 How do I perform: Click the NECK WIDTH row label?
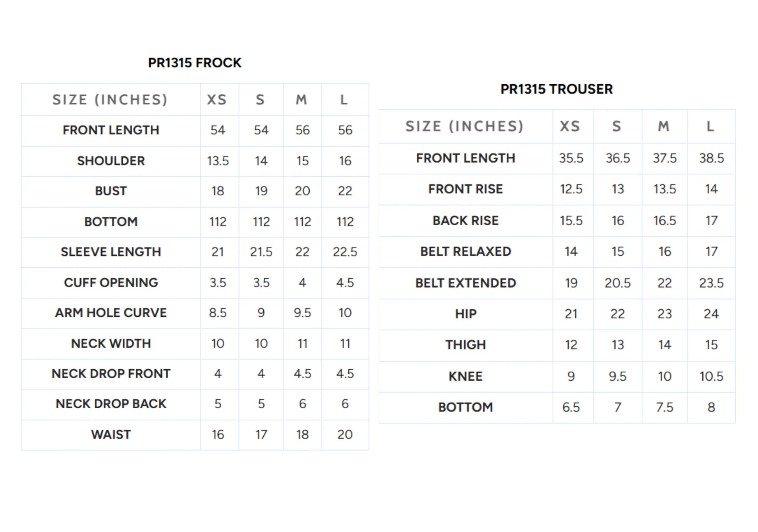(111, 344)
